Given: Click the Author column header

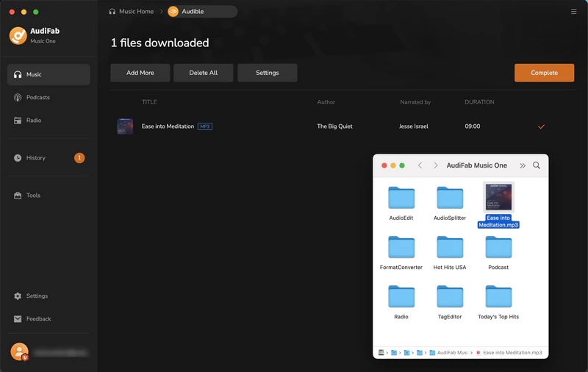Looking at the screenshot, I should tap(326, 102).
